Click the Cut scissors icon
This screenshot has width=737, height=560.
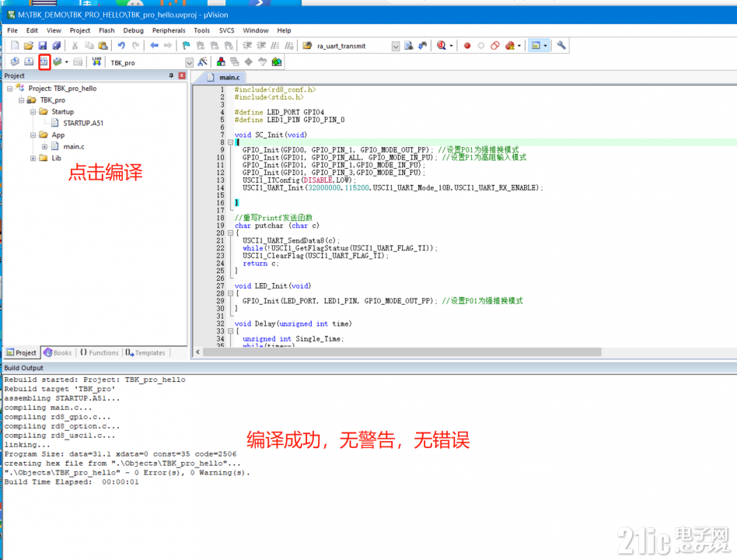pyautogui.click(x=75, y=46)
